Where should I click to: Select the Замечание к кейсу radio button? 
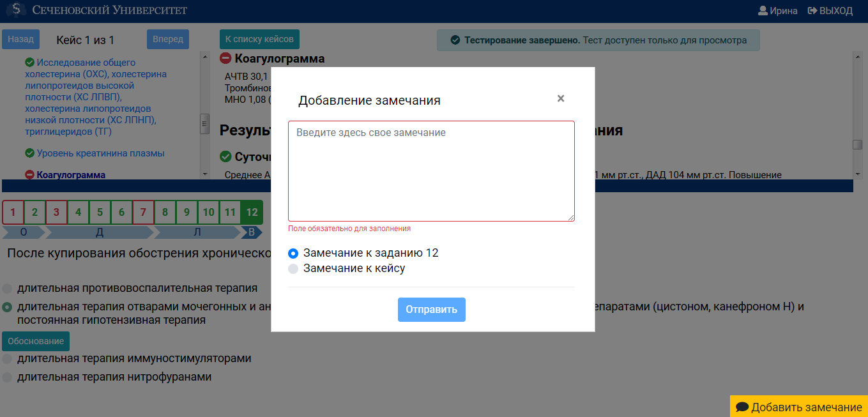293,268
